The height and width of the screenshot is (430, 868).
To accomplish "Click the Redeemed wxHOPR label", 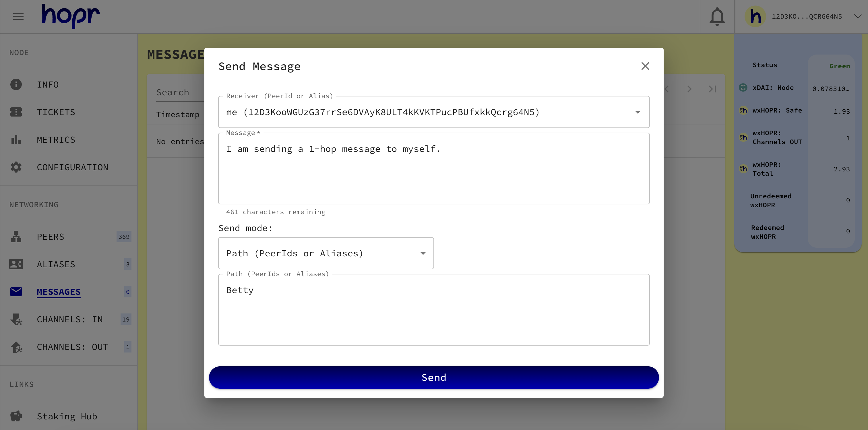I will pos(767,232).
